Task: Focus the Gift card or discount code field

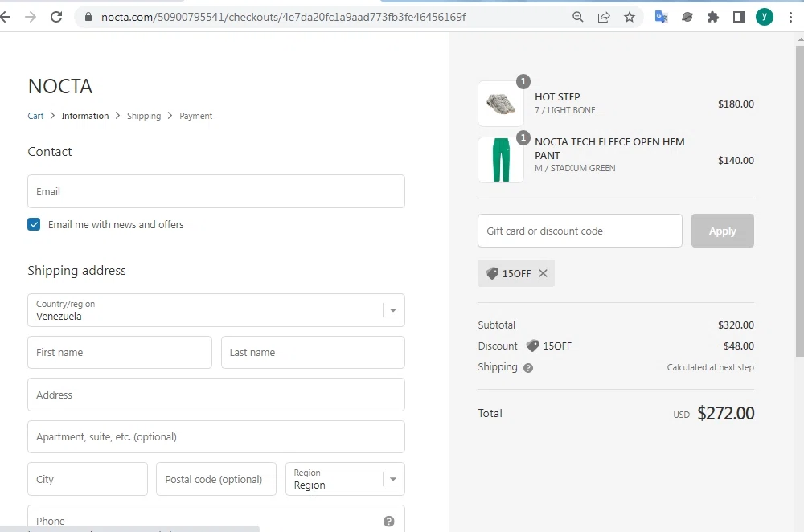Action: [580, 231]
